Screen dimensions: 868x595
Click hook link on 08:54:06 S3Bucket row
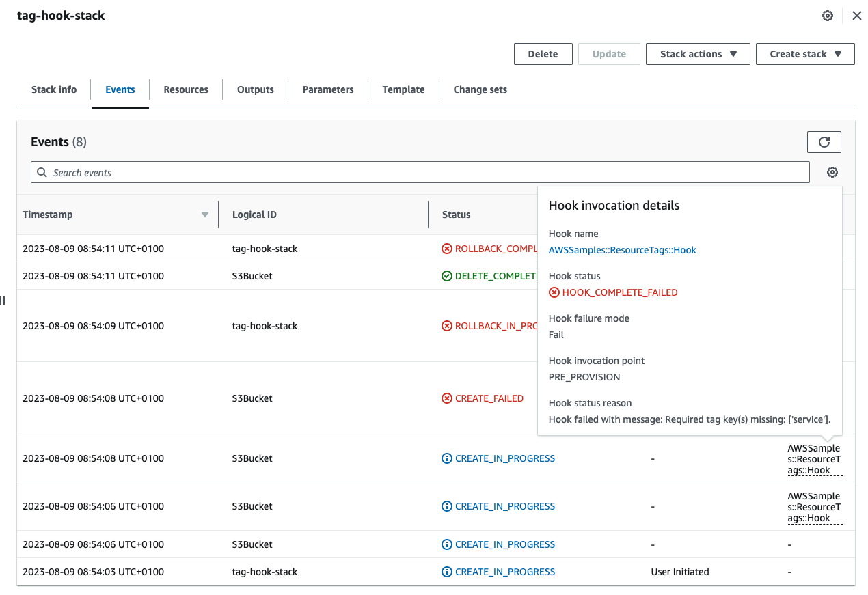815,507
